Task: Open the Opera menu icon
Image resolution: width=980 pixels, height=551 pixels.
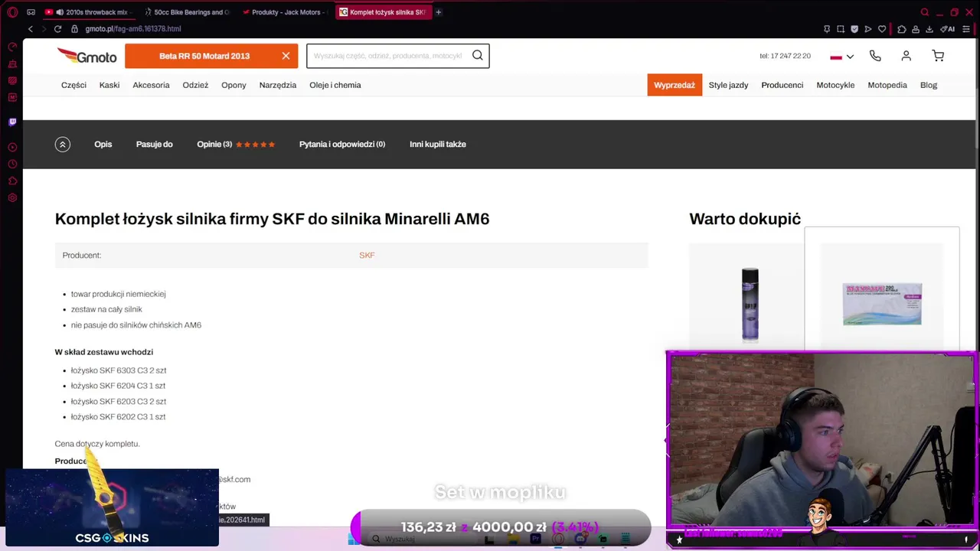Action: point(12,12)
